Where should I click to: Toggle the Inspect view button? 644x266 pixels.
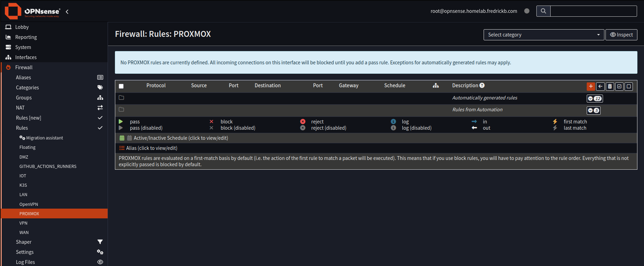click(x=621, y=35)
